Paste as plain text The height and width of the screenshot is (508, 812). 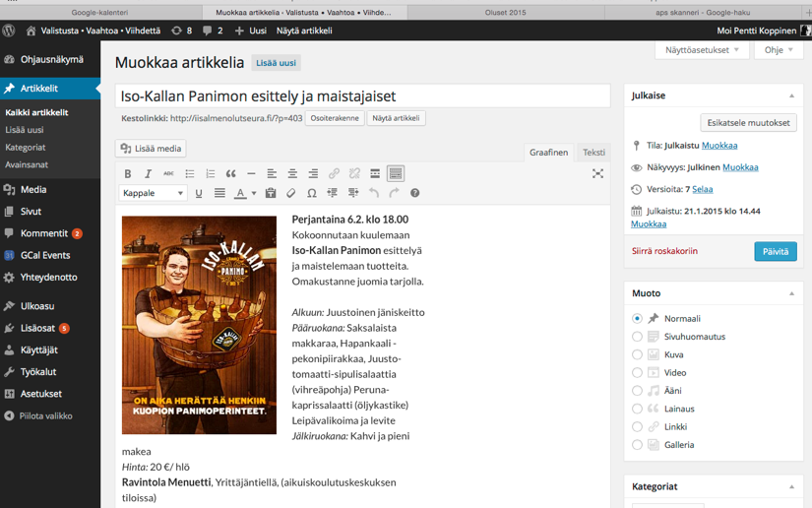pyautogui.click(x=271, y=193)
